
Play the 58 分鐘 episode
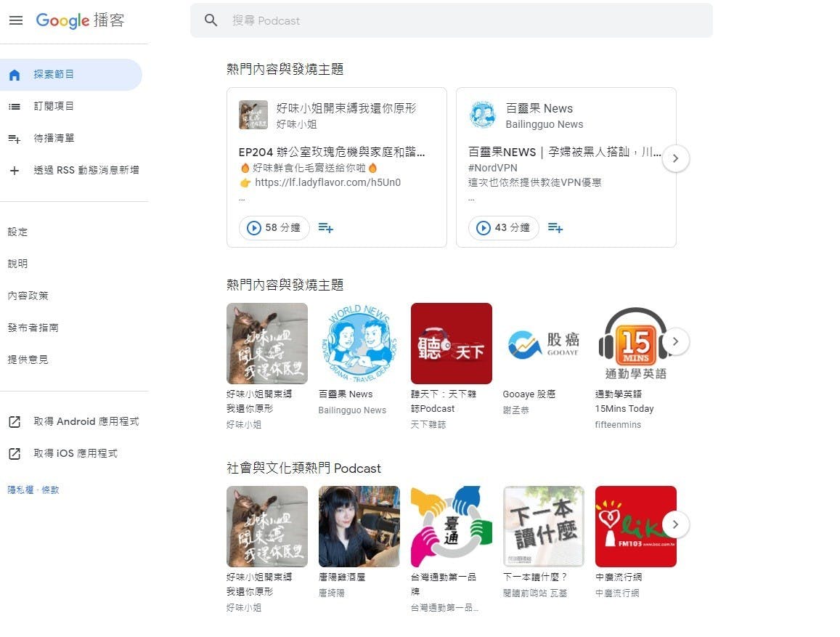click(x=274, y=227)
